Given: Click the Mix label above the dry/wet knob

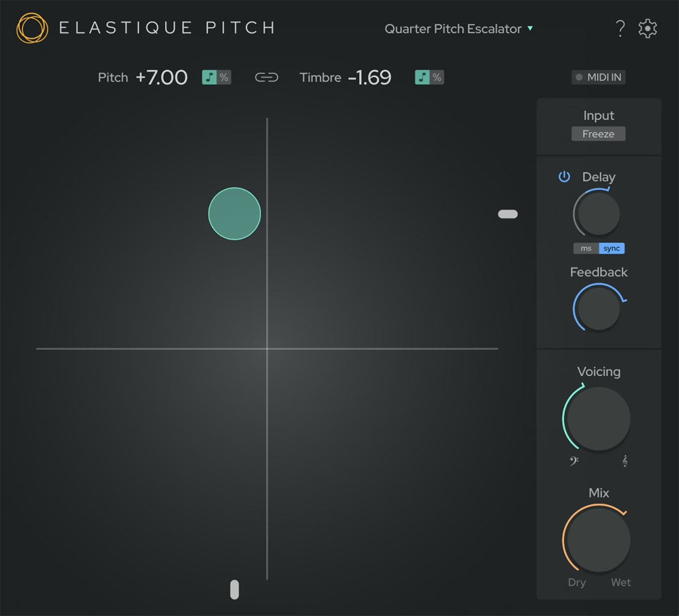Looking at the screenshot, I should click(598, 493).
